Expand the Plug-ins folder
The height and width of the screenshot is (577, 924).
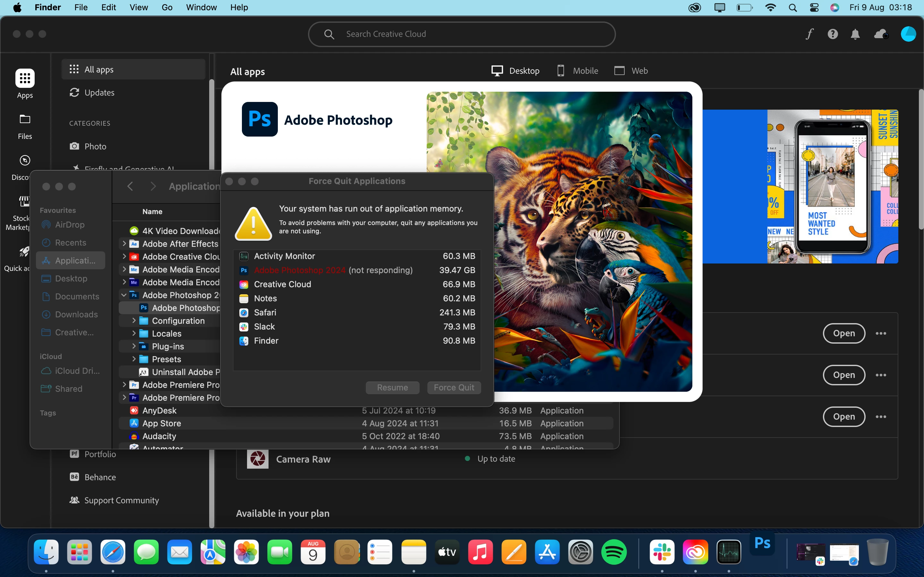(x=134, y=346)
